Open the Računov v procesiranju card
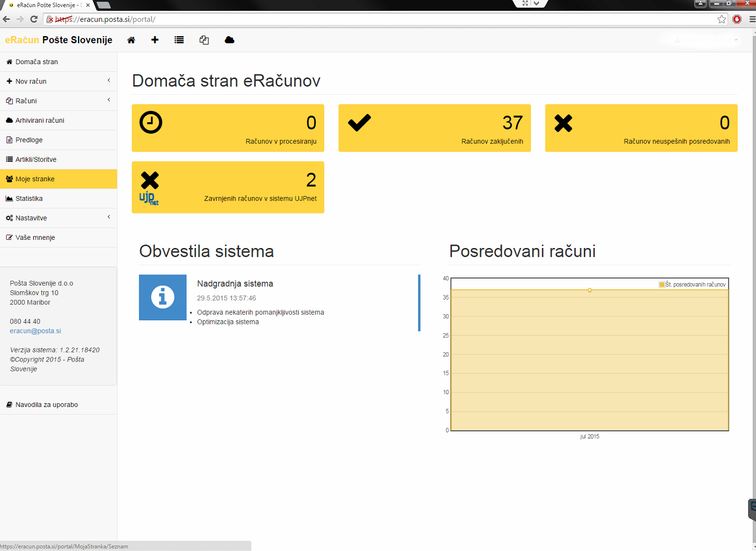This screenshot has width=756, height=551. pyautogui.click(x=228, y=128)
